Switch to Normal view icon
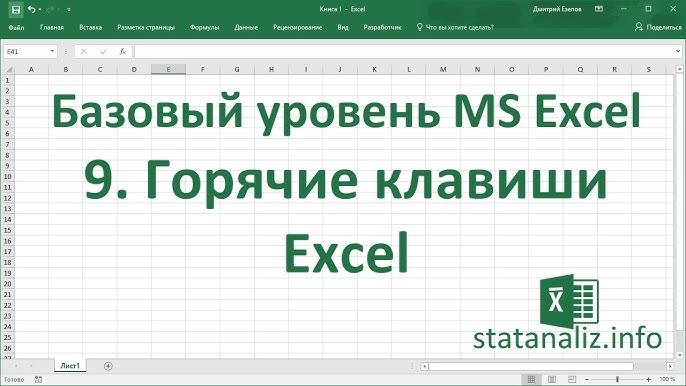Viewport: 686px width, 386px height. (x=531, y=379)
